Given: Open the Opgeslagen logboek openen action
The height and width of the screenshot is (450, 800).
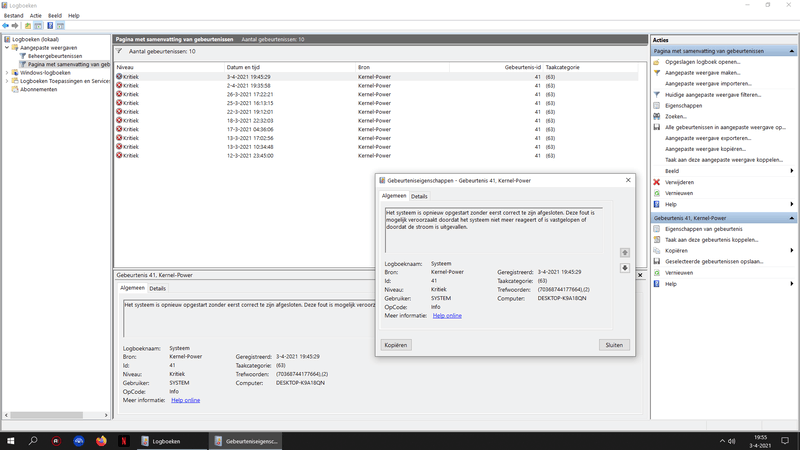Looking at the screenshot, I should [x=702, y=62].
